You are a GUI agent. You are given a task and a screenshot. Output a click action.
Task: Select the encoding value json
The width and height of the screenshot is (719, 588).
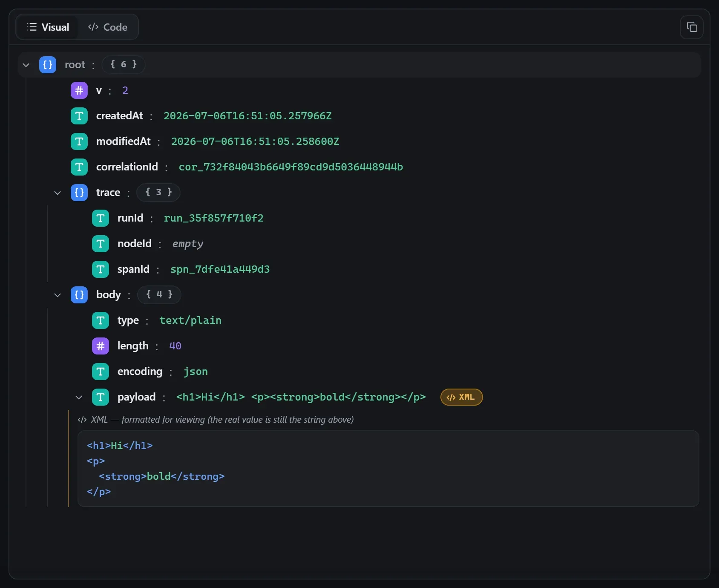click(196, 372)
